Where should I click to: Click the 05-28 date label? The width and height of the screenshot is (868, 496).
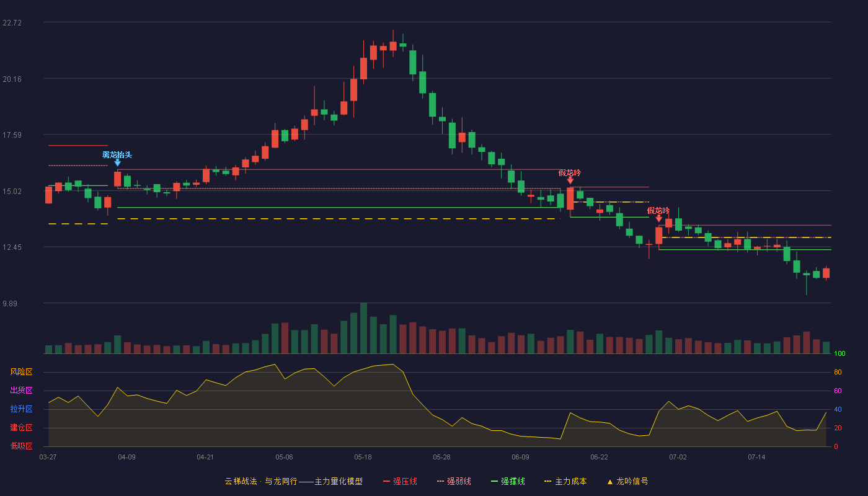click(441, 457)
